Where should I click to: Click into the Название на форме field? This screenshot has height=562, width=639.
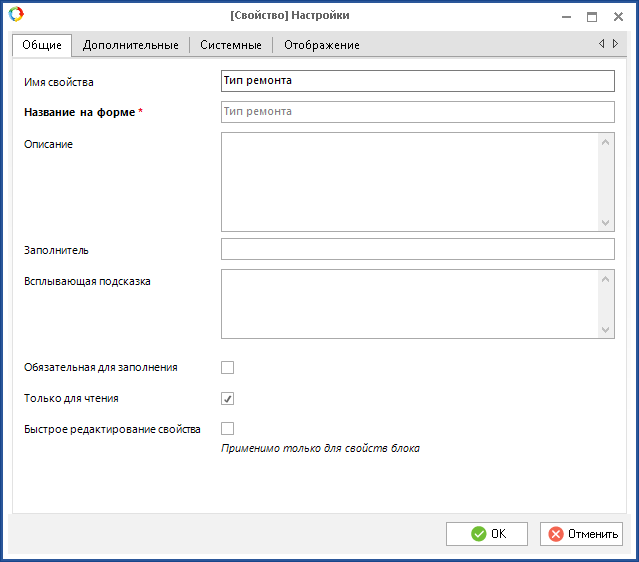coord(417,112)
